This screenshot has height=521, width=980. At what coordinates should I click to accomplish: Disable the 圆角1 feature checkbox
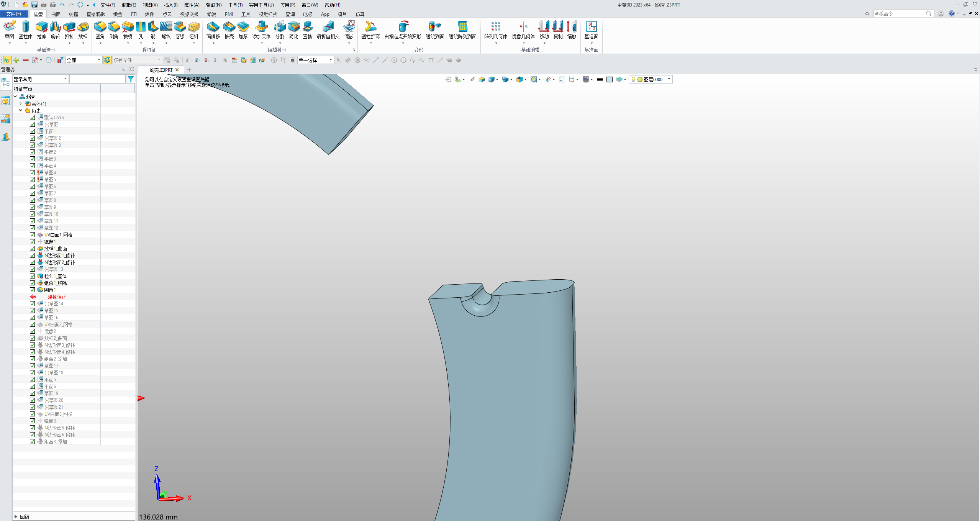coord(32,290)
